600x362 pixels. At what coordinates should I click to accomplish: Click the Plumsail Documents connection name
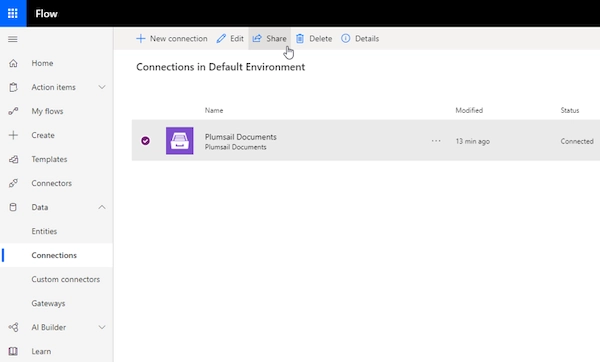(x=240, y=137)
